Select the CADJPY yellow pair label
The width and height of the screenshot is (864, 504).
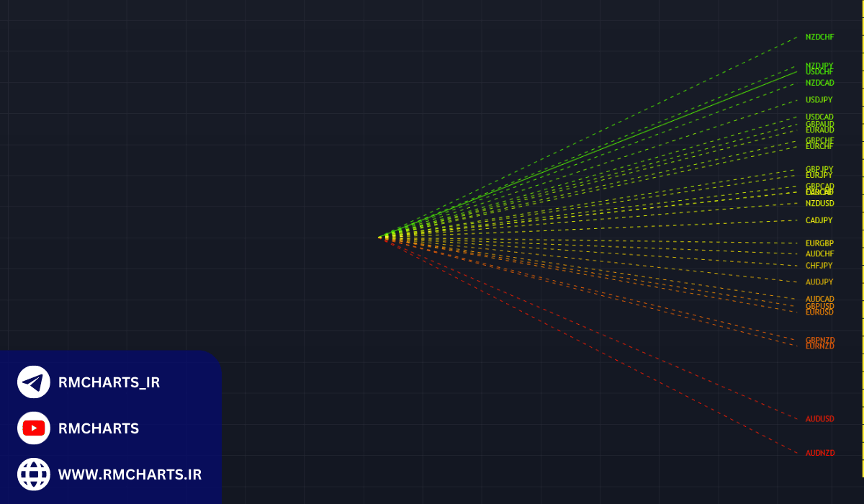point(819,220)
